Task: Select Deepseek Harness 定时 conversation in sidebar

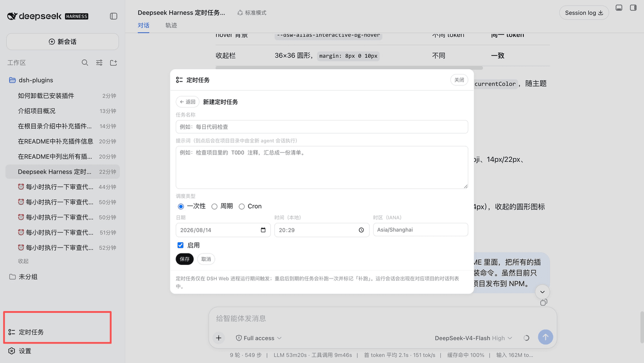Action: pos(62,171)
